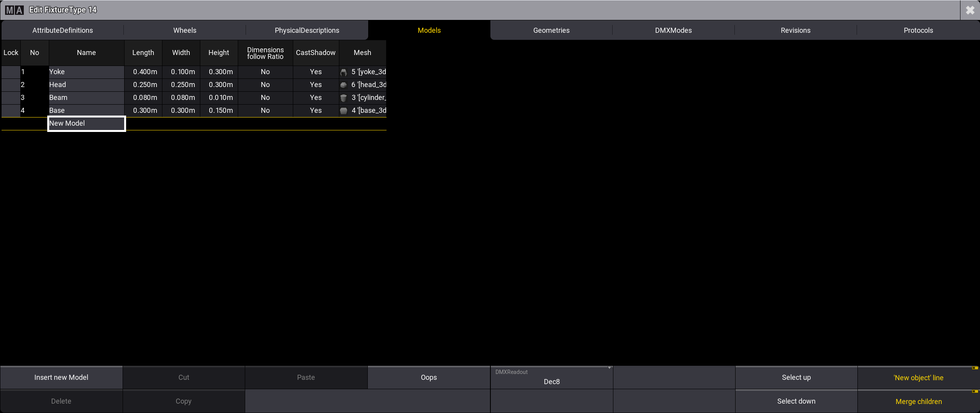Open the DMXModes tab
The width and height of the screenshot is (980, 413).
coord(673,30)
